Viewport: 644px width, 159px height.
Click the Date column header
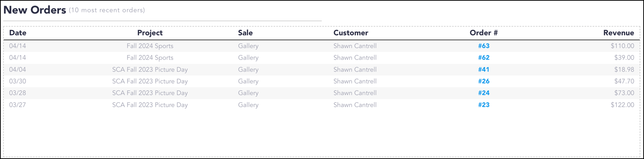pyautogui.click(x=18, y=33)
